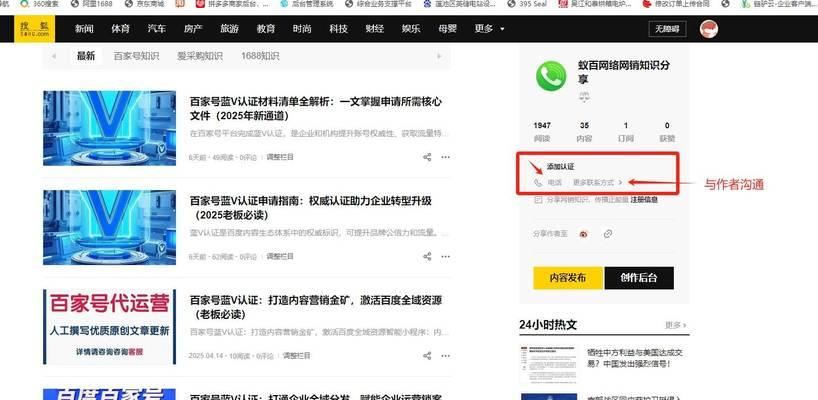Open the 旅游 channel in the nav bar
Image resolution: width=818 pixels, height=400 pixels.
(x=230, y=29)
